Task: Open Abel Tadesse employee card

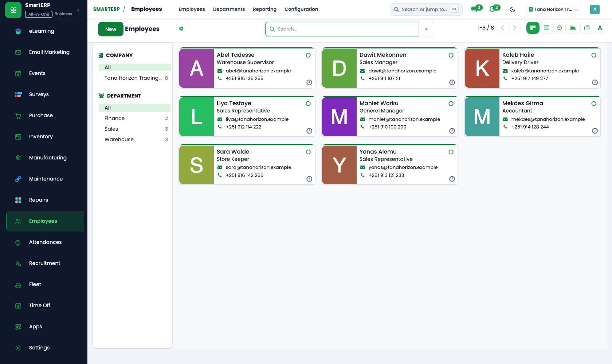Action: pos(247,68)
